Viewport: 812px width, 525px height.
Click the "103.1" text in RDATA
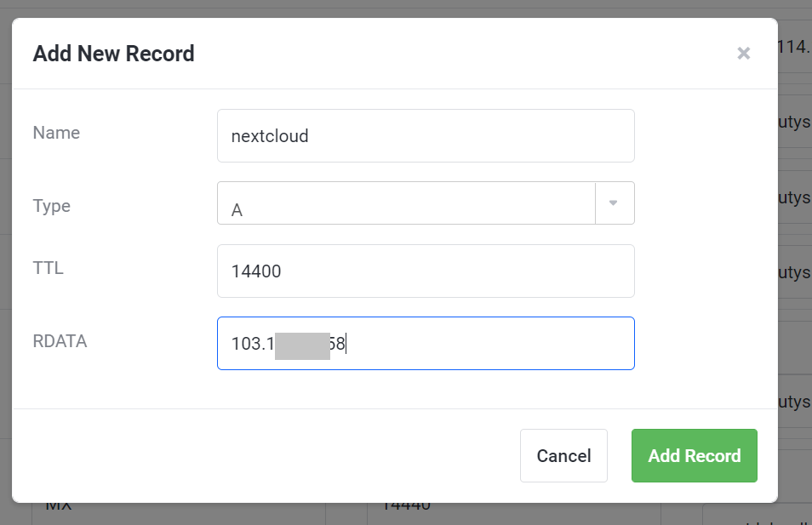pos(252,345)
